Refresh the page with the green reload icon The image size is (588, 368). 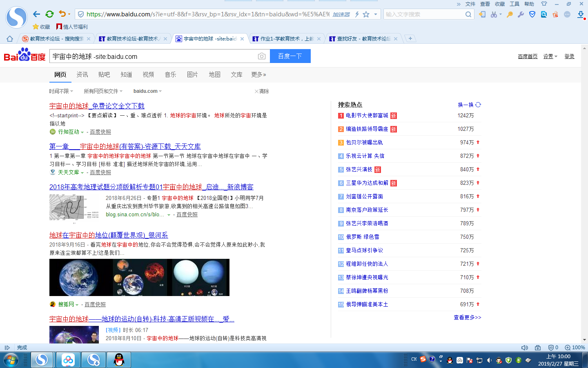49,14
